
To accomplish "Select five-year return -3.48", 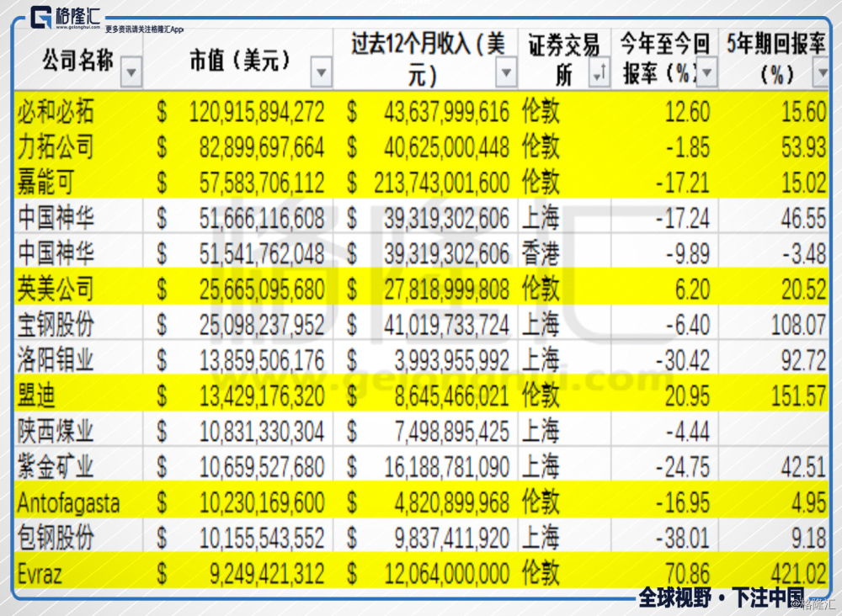I will click(804, 254).
